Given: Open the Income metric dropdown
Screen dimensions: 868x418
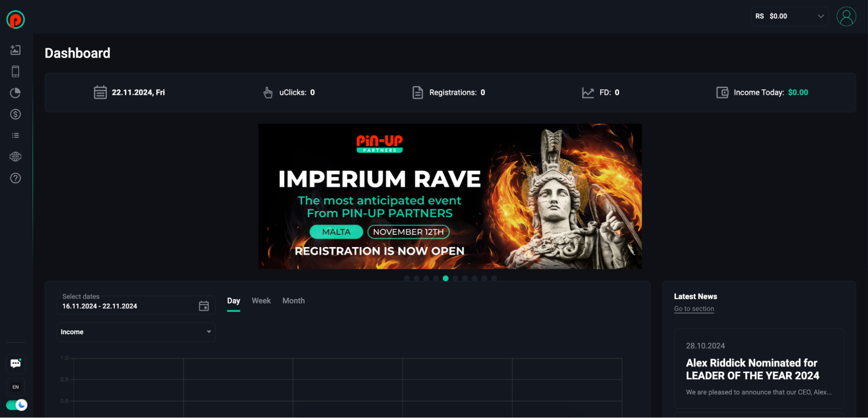Looking at the screenshot, I should [136, 332].
